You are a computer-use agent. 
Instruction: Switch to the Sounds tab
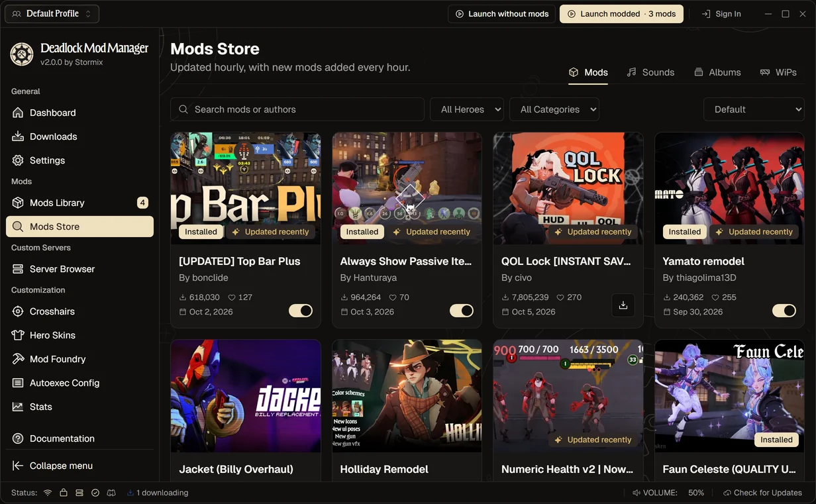[x=650, y=72]
